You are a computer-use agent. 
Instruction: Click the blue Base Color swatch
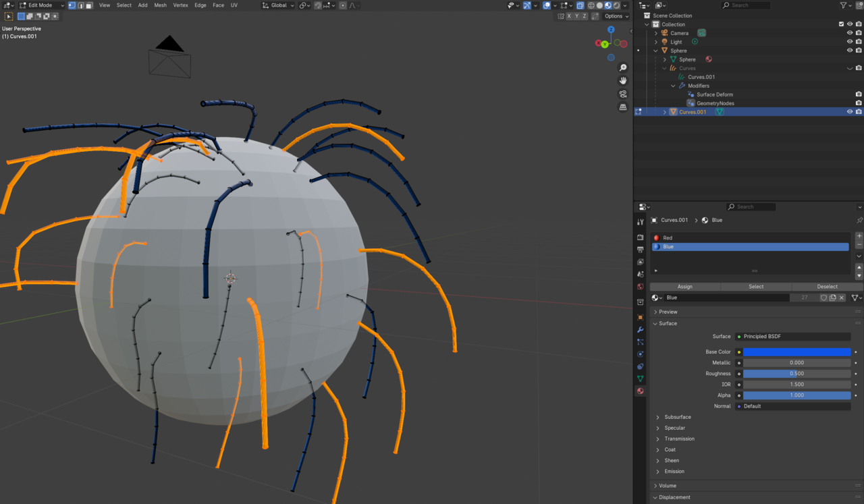(x=796, y=352)
